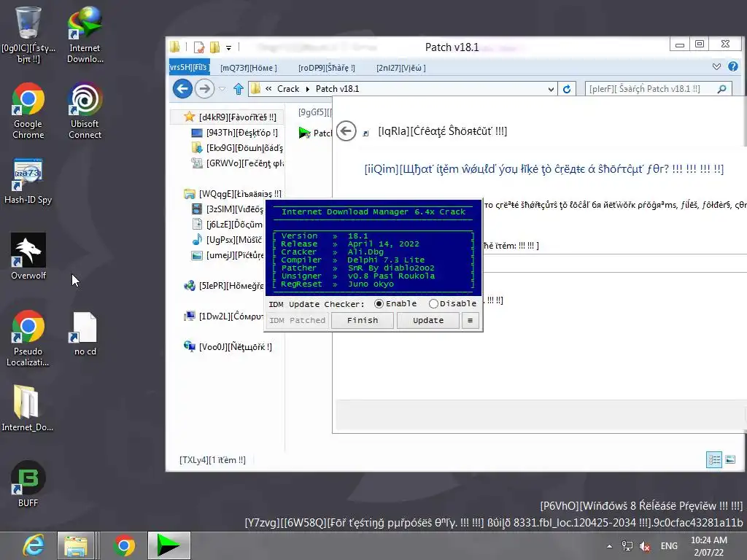Viewport: 747px width, 560px height.
Task: Select Downloads in the navigation pane
Action: [x=237, y=148]
